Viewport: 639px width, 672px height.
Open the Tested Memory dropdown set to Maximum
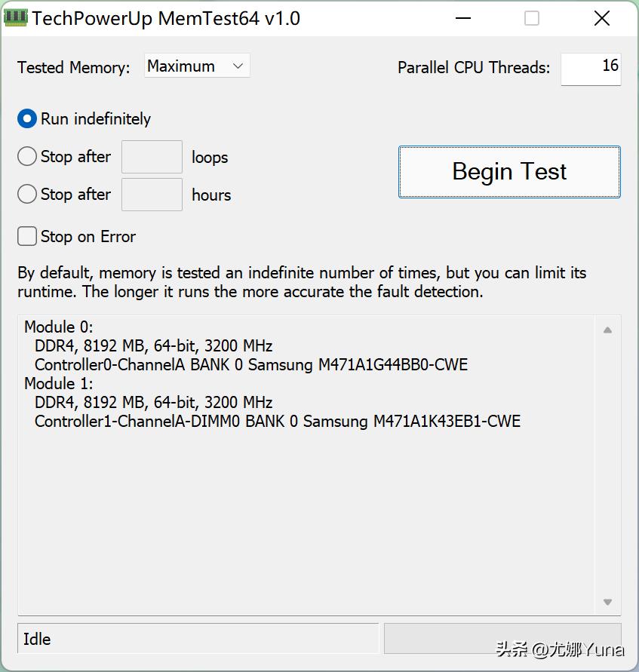pyautogui.click(x=197, y=66)
